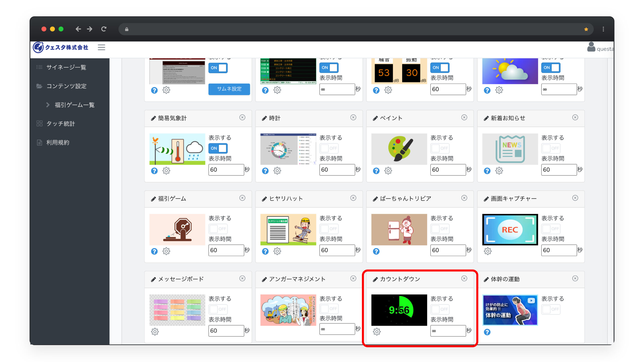This screenshot has height=362, width=644.
Task: Enable display for ヒヤリハット
Action: pyautogui.click(x=329, y=229)
